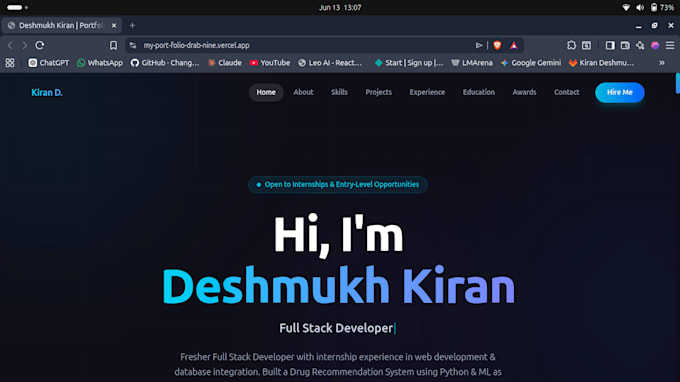Image resolution: width=680 pixels, height=382 pixels.
Task: Open the YouTube bookmark
Action: coord(270,63)
